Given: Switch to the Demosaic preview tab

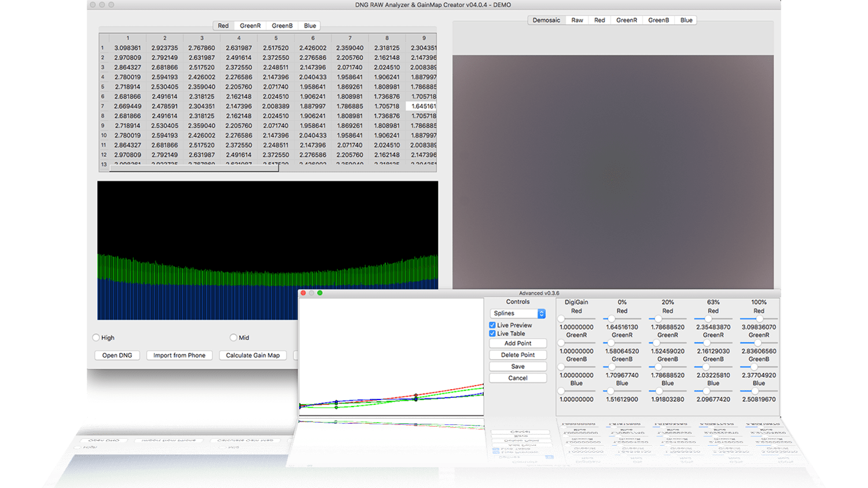Looking at the screenshot, I should [x=546, y=20].
